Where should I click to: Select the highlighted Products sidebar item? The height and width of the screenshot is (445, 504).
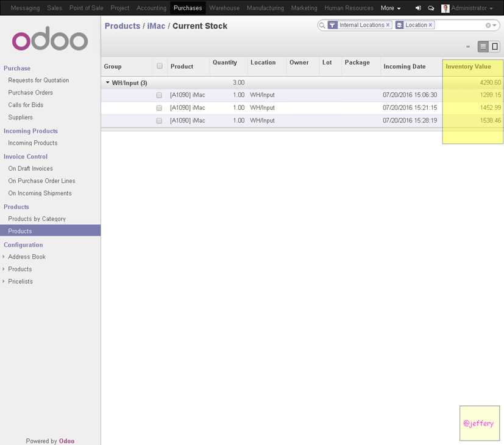[50, 230]
